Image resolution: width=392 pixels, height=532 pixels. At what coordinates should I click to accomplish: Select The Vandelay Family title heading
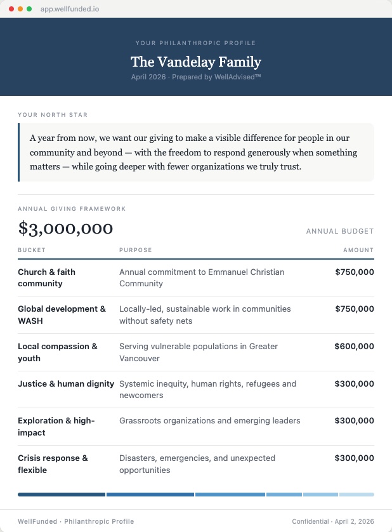tap(196, 63)
